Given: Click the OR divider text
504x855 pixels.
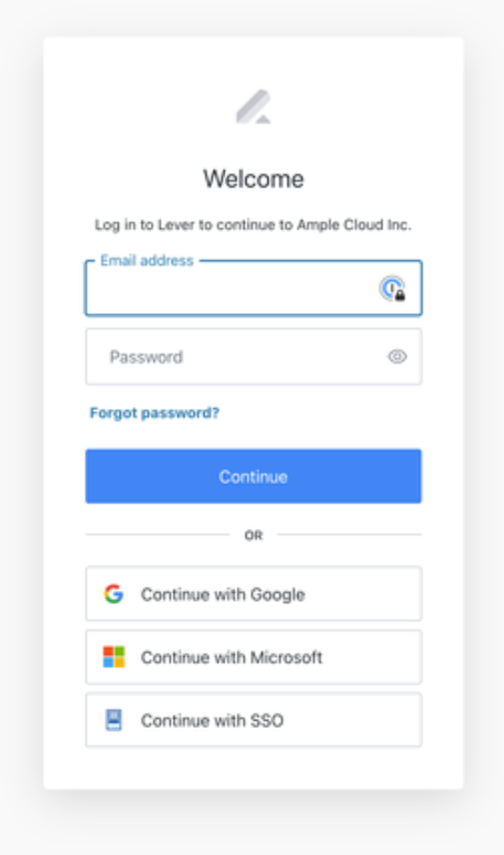Looking at the screenshot, I should point(253,535).
